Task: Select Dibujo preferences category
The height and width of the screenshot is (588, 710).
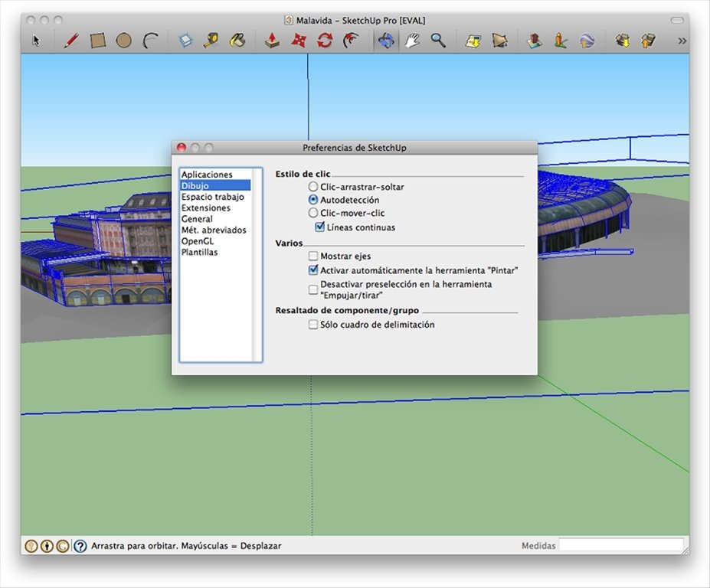Action: click(215, 185)
